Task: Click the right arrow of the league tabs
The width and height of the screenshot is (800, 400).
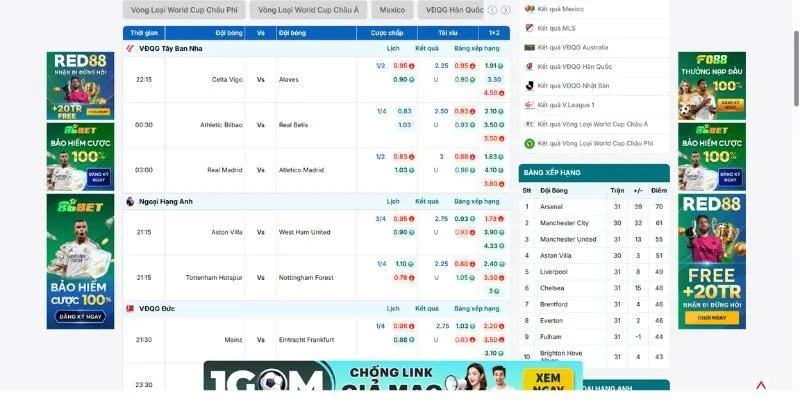Action: tap(505, 10)
